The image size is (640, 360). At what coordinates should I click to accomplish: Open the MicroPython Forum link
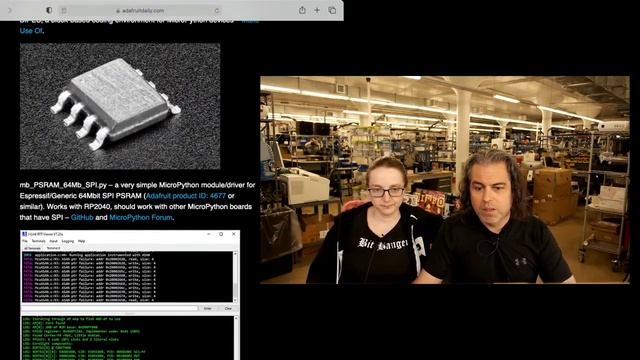tap(140, 218)
